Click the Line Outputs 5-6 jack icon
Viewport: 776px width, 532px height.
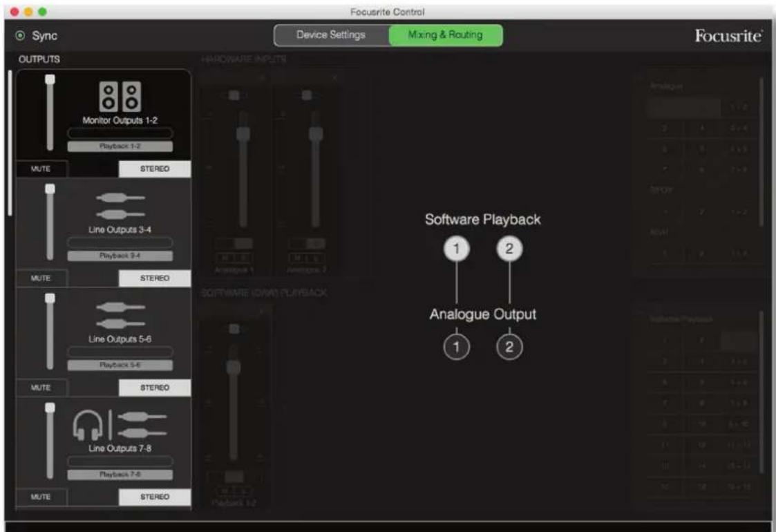120,315
